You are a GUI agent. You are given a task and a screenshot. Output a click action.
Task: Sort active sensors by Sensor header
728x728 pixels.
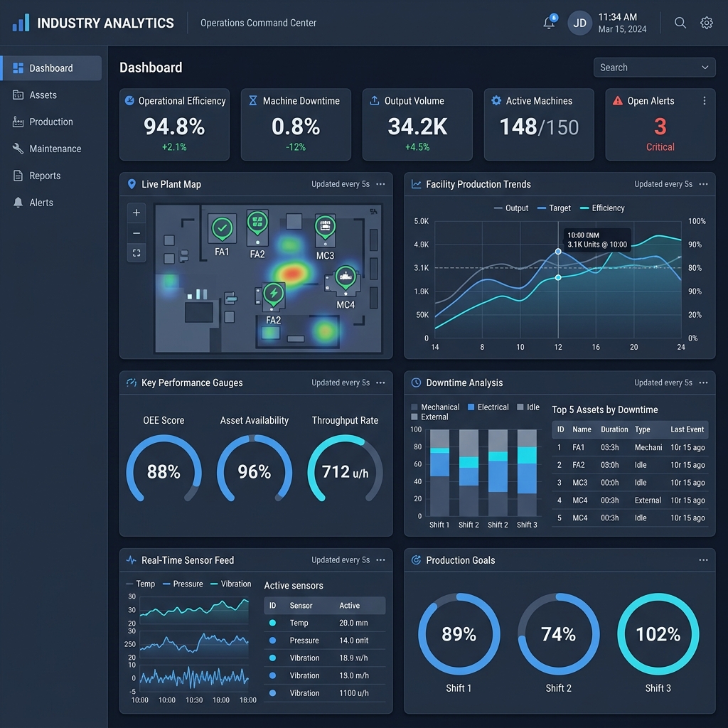click(301, 606)
